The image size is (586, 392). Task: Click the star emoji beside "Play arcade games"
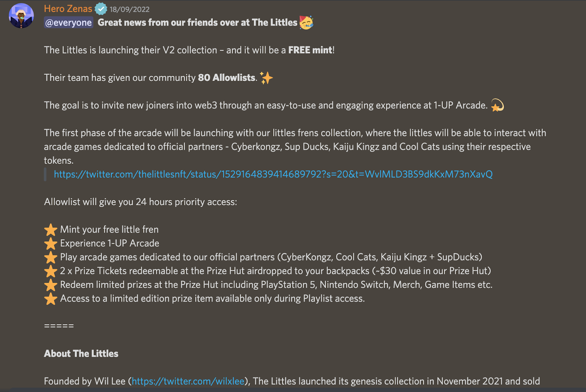click(51, 258)
